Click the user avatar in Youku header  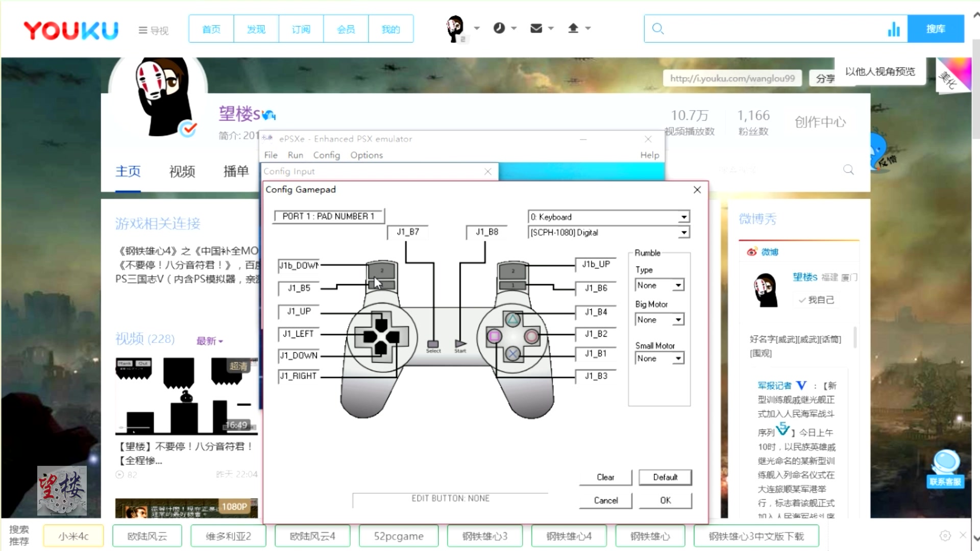click(455, 29)
